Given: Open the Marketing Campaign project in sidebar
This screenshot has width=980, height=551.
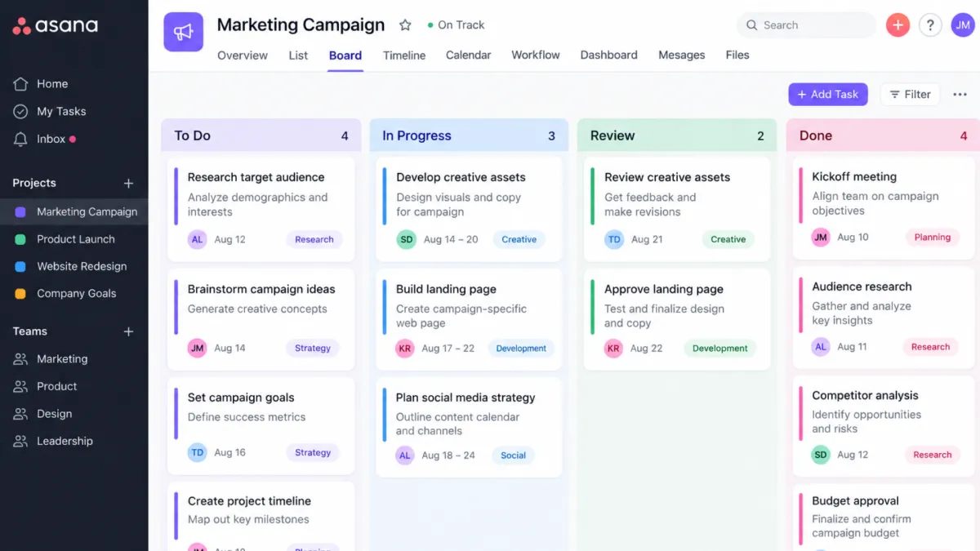Looking at the screenshot, I should 74,212.
